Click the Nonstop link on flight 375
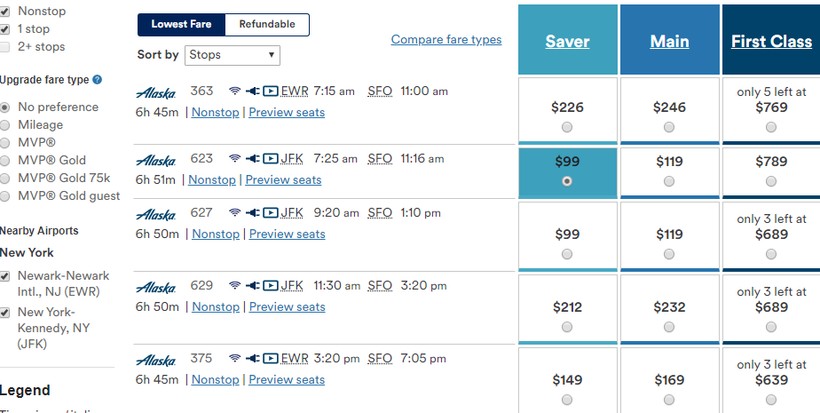820x413 pixels. click(215, 380)
